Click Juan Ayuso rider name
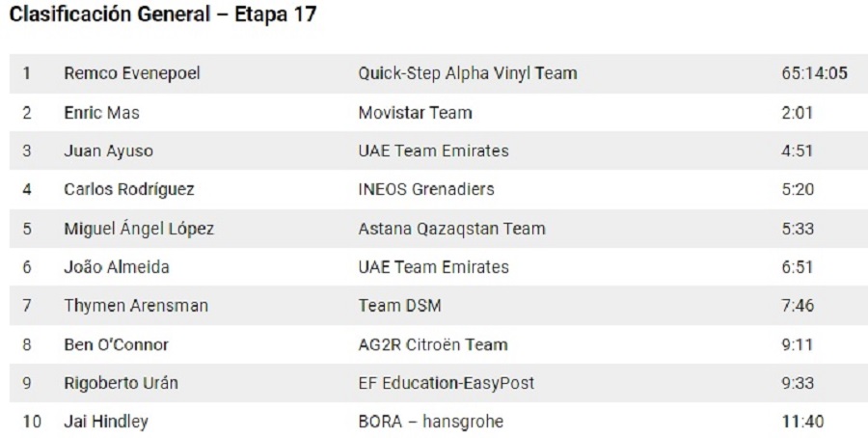 pyautogui.click(x=109, y=151)
